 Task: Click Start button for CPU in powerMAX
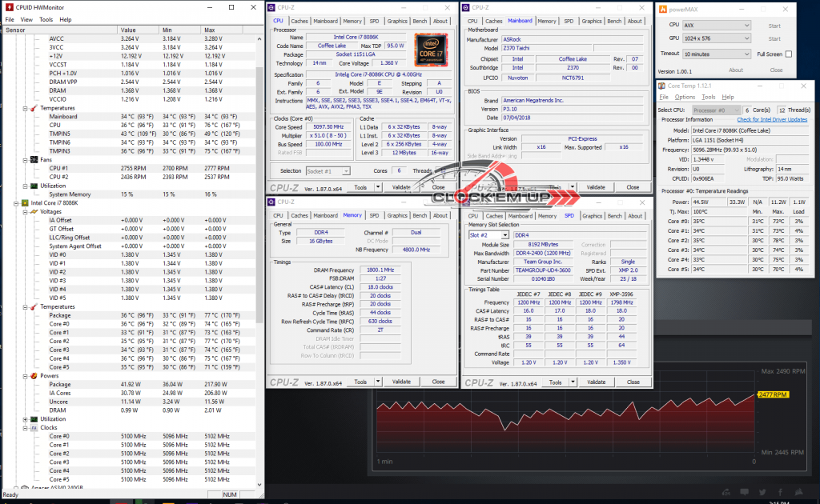(774, 26)
